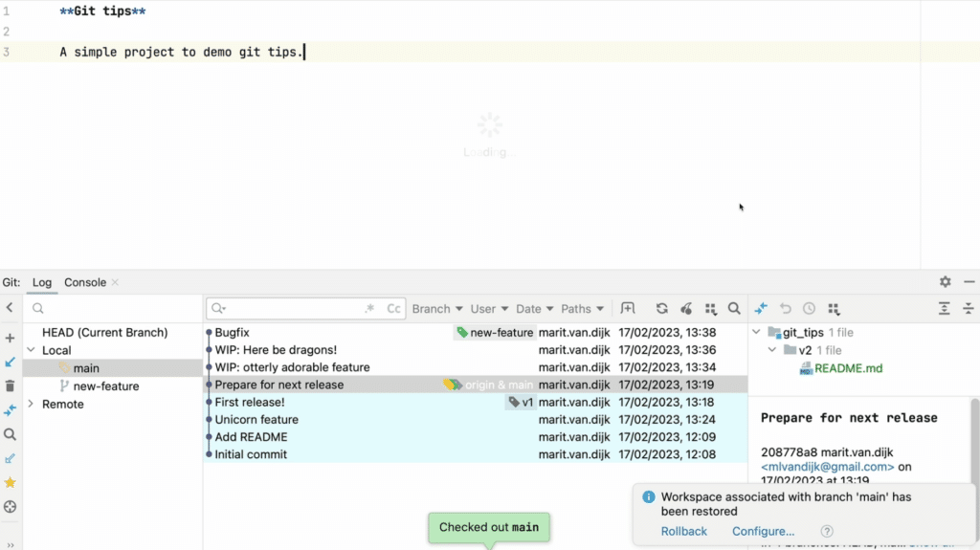Viewport: 980px width, 550px height.
Task: Click the Git tips heading in editor
Action: pos(102,11)
